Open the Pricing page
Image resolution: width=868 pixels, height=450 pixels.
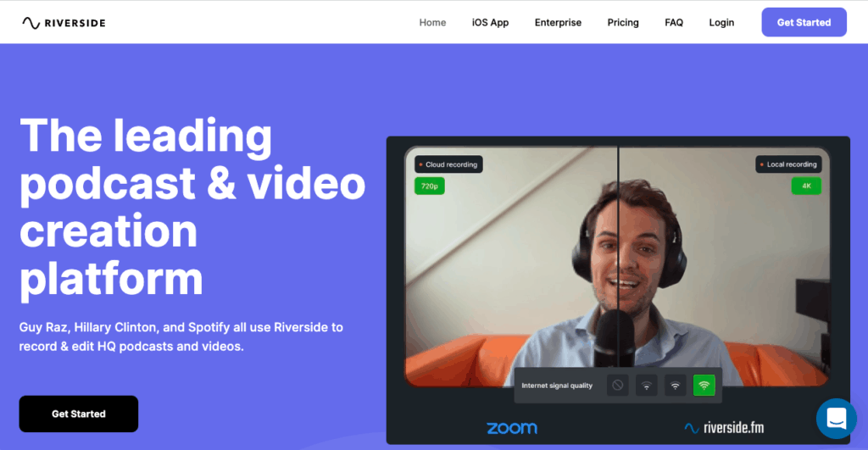623,23
